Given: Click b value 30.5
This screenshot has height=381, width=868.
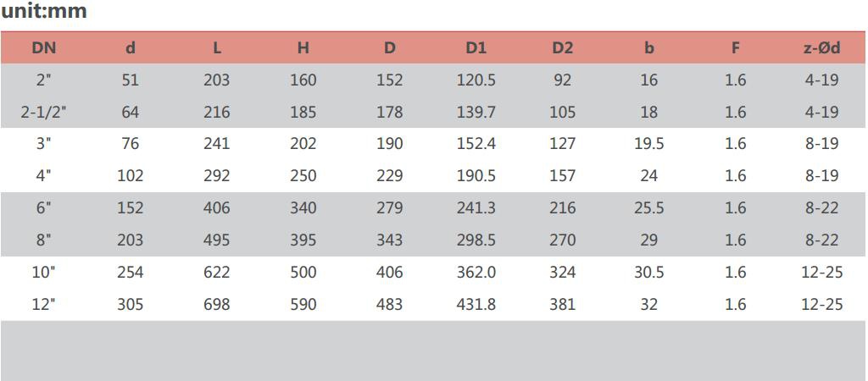Looking at the screenshot, I should pyautogui.click(x=648, y=272).
